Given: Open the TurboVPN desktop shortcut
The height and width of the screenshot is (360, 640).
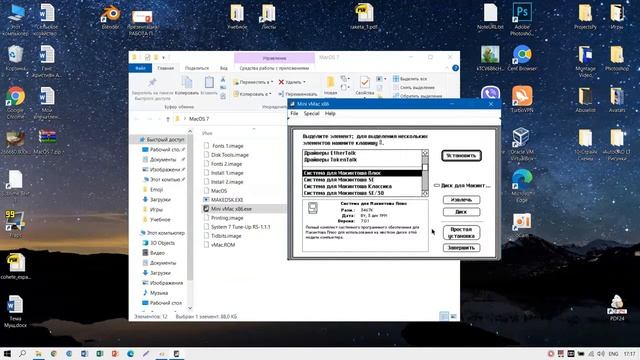Looking at the screenshot, I should [522, 99].
